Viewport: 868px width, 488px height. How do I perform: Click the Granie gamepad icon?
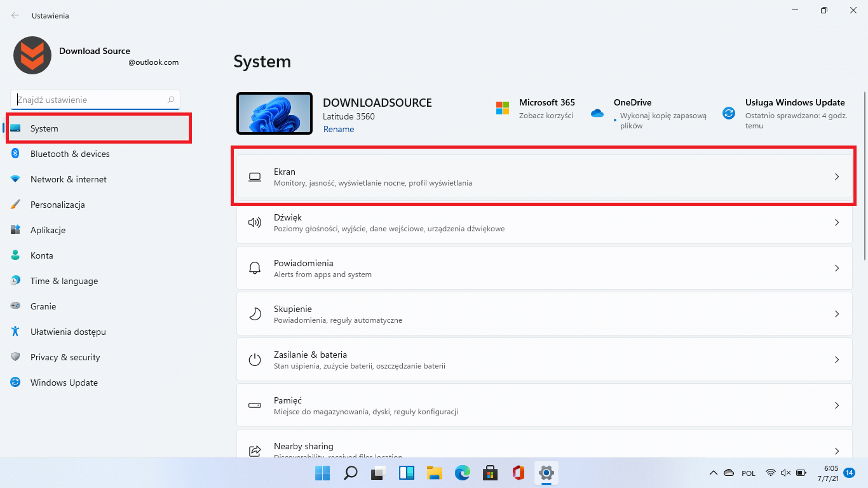click(x=15, y=306)
